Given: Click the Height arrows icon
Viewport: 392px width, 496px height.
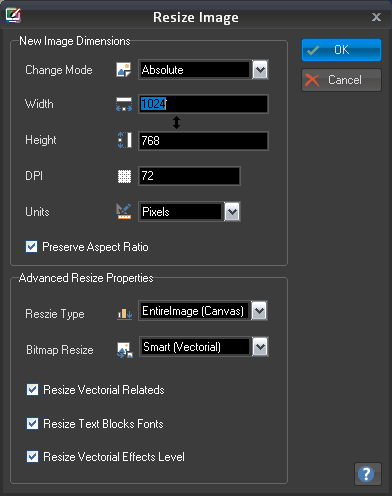Looking at the screenshot, I should [124, 140].
